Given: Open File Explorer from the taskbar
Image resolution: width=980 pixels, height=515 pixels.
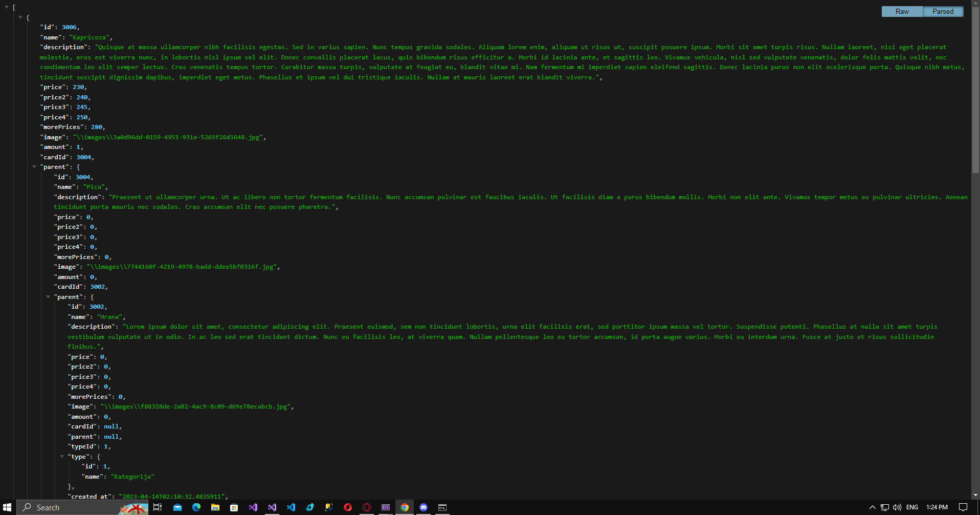Looking at the screenshot, I should coord(215,507).
